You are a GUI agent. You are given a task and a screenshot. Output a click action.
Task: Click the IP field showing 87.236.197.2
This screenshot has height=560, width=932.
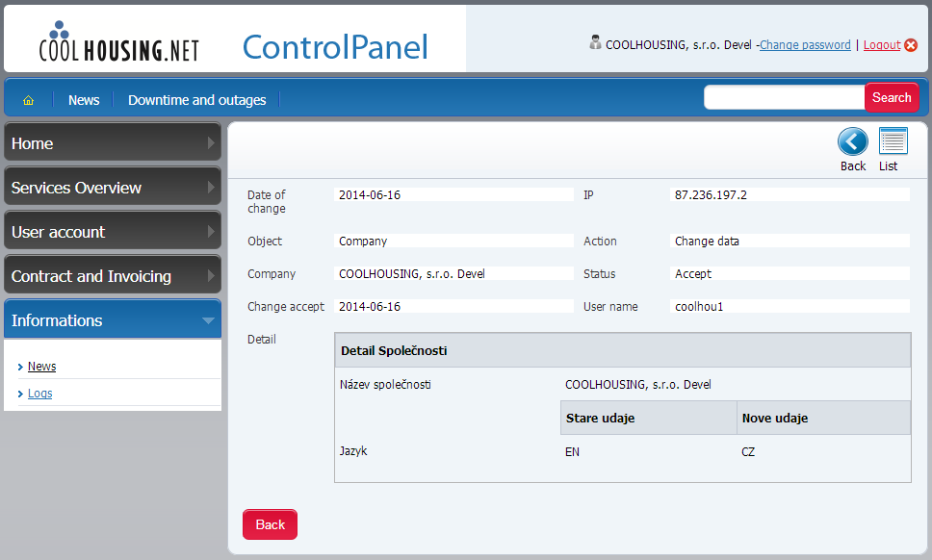click(790, 194)
